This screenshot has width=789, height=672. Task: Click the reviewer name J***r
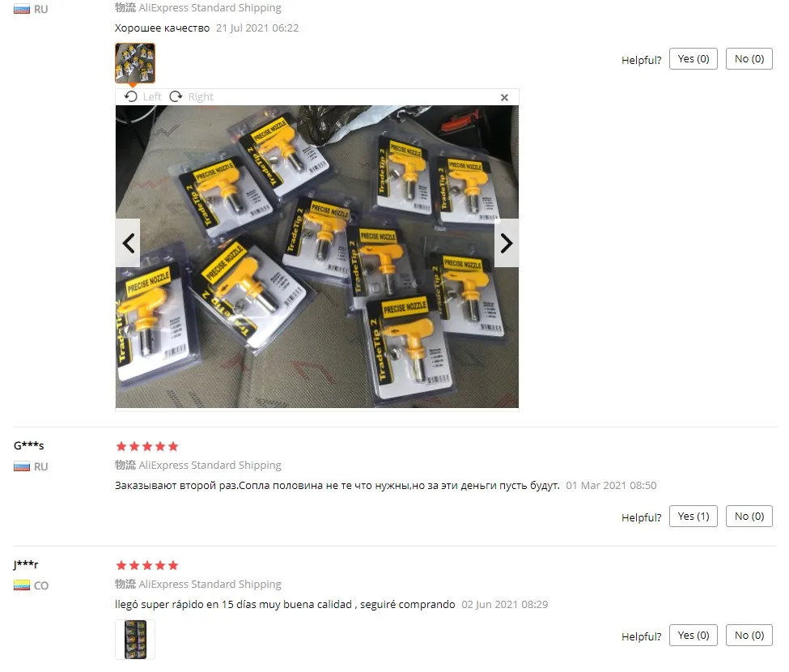click(x=26, y=564)
